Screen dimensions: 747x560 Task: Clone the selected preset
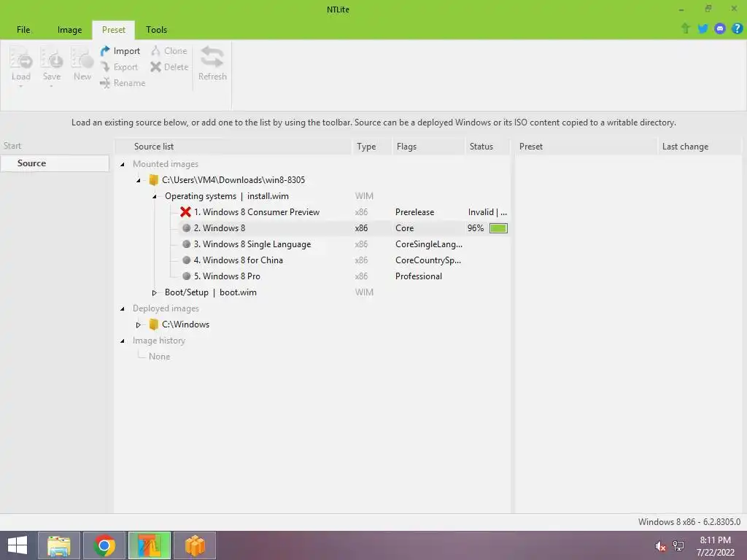pos(169,51)
